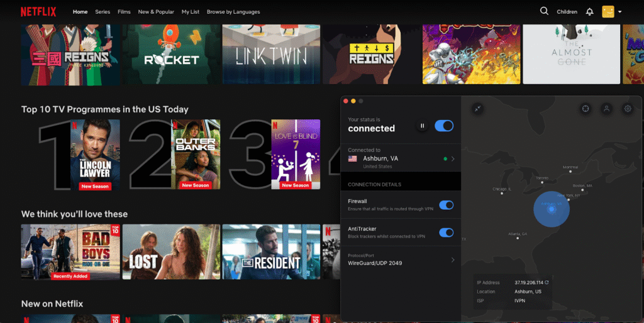This screenshot has height=323, width=644.
Task: Select the Boston, MA map point
Action: click(582, 190)
